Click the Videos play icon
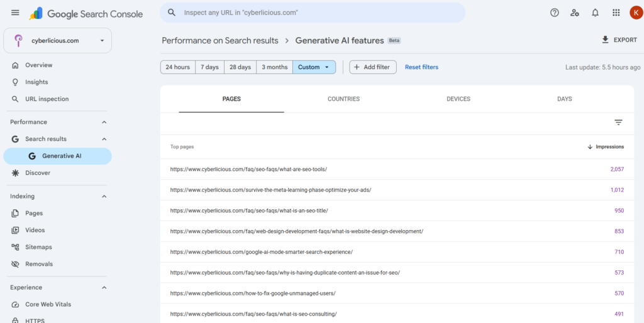This screenshot has width=644, height=323. tap(15, 230)
